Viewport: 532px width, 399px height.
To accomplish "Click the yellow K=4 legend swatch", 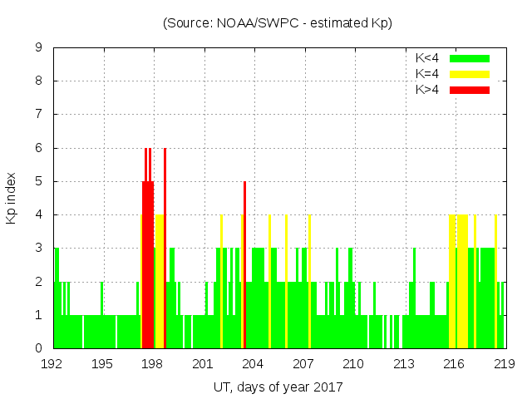I will (470, 74).
